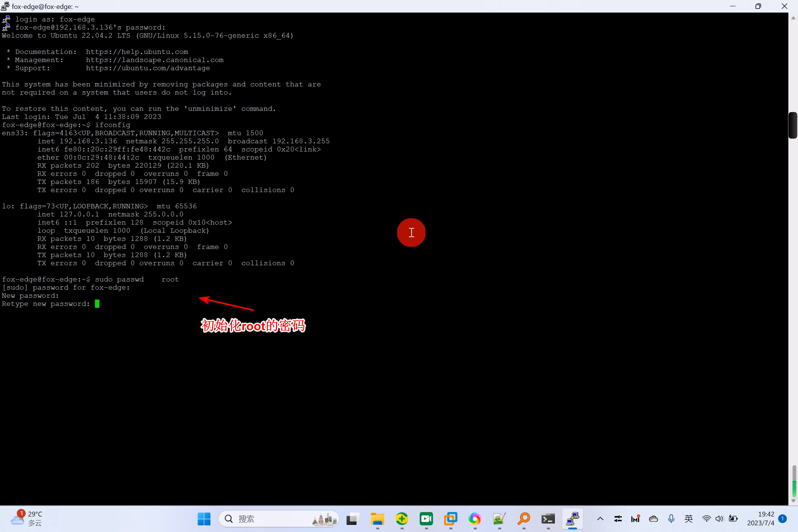This screenshot has height=532, width=798.
Task: Click the 'Last login: Tue Jul 4' line
Action: (82, 117)
